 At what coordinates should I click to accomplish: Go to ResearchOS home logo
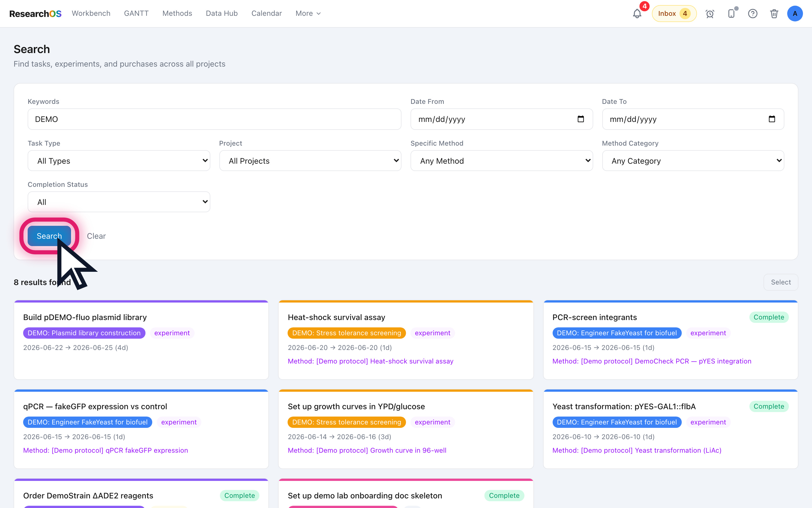tap(35, 14)
